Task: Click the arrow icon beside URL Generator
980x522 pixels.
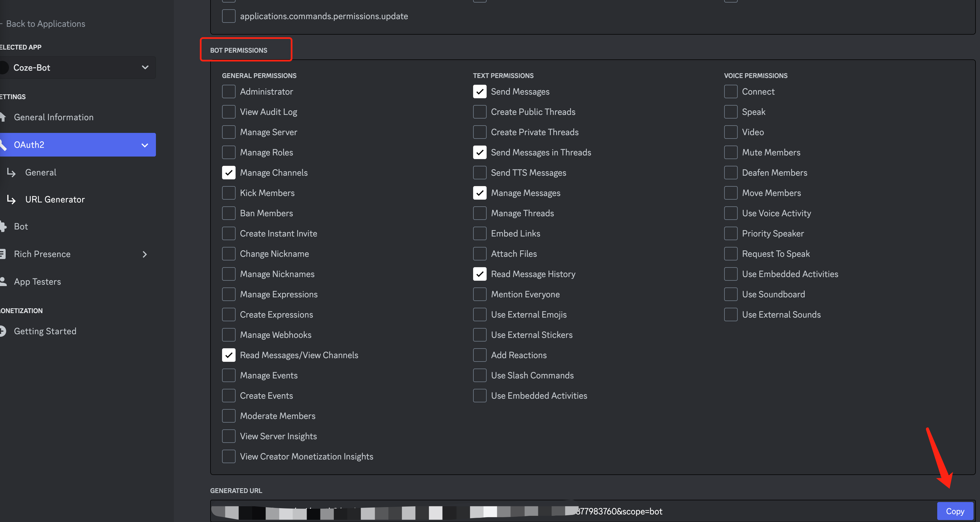Action: tap(12, 199)
